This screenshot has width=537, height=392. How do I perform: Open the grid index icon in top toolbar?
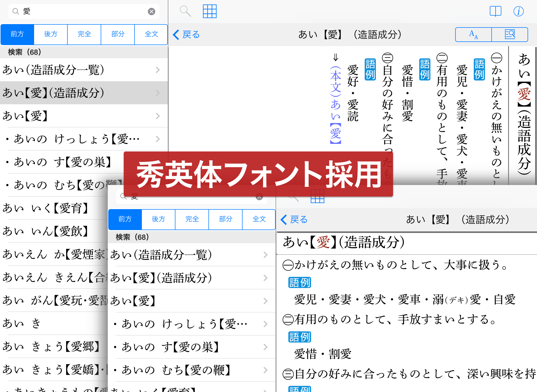pyautogui.click(x=210, y=11)
